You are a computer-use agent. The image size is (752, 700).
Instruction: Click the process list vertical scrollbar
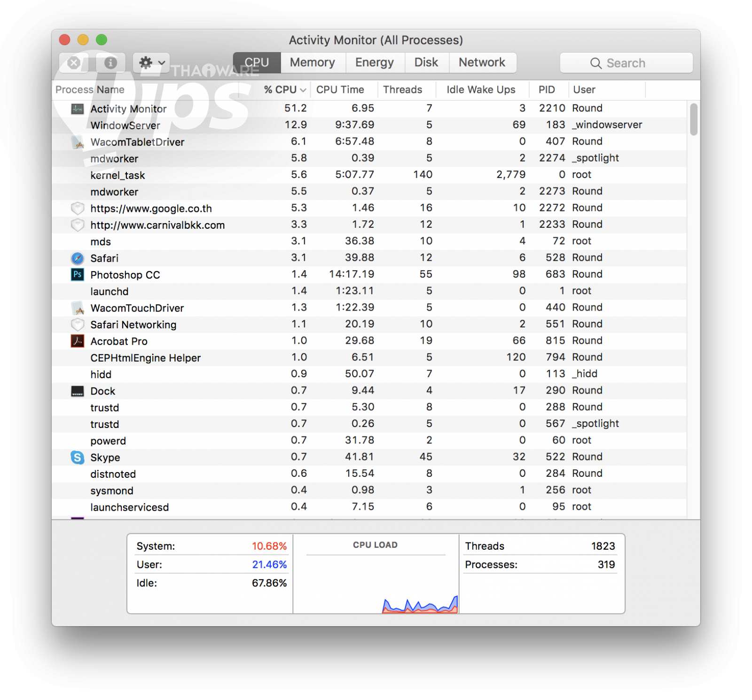coord(694,119)
